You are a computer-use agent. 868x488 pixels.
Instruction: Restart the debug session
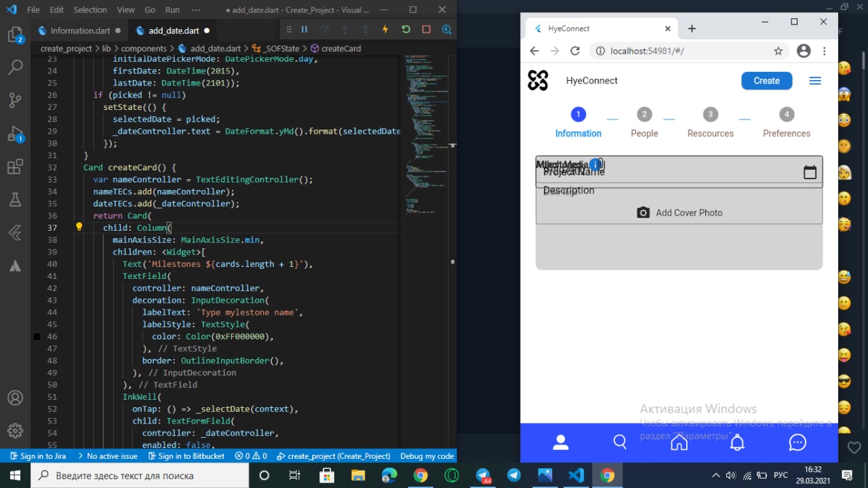coord(406,29)
